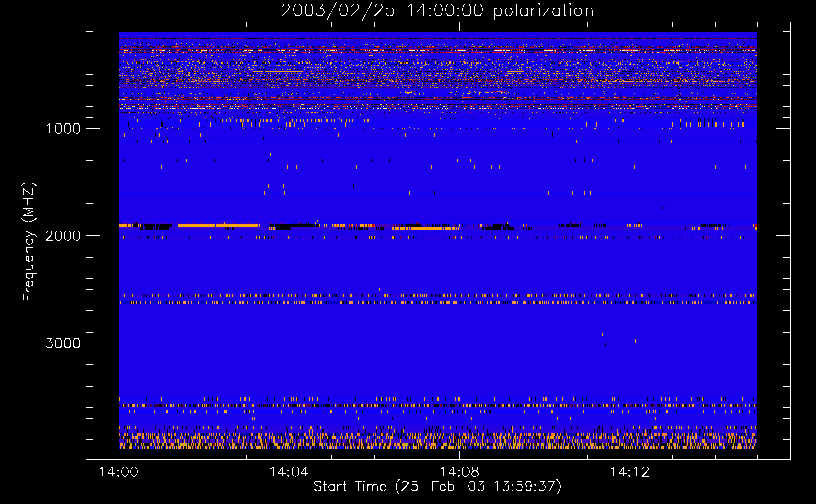Select the '3000' frequency axis label
This screenshot has height=504, width=816.
tap(63, 343)
